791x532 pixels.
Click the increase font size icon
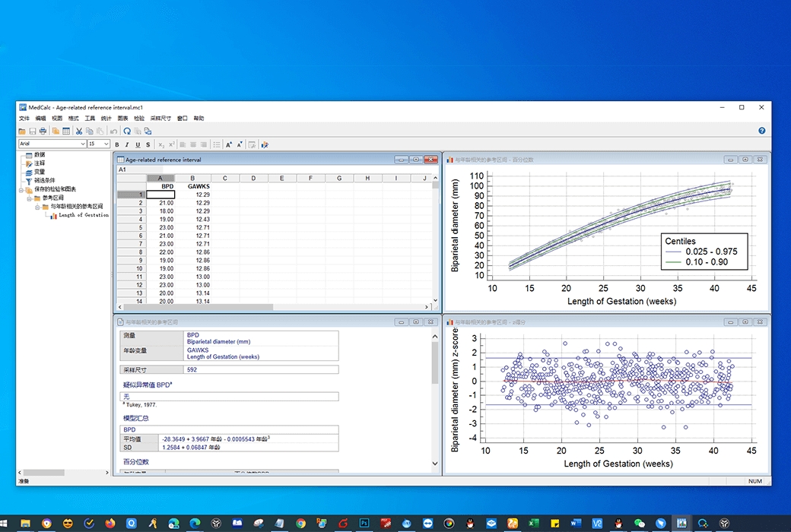click(x=229, y=144)
